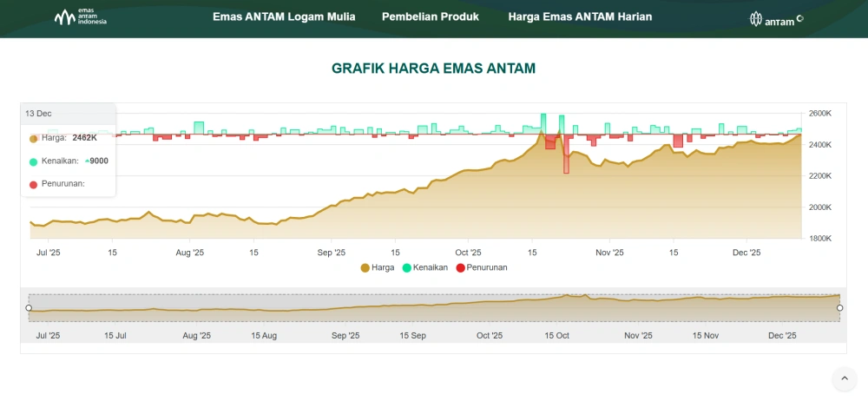Click the 2200K y-axis label

(x=820, y=176)
